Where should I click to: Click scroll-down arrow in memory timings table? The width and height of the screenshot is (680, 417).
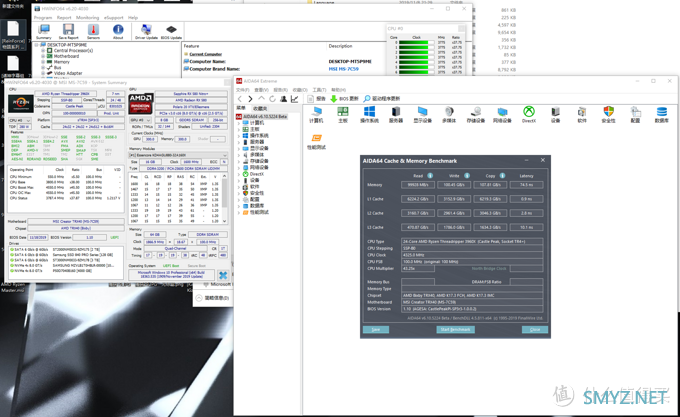(x=225, y=221)
